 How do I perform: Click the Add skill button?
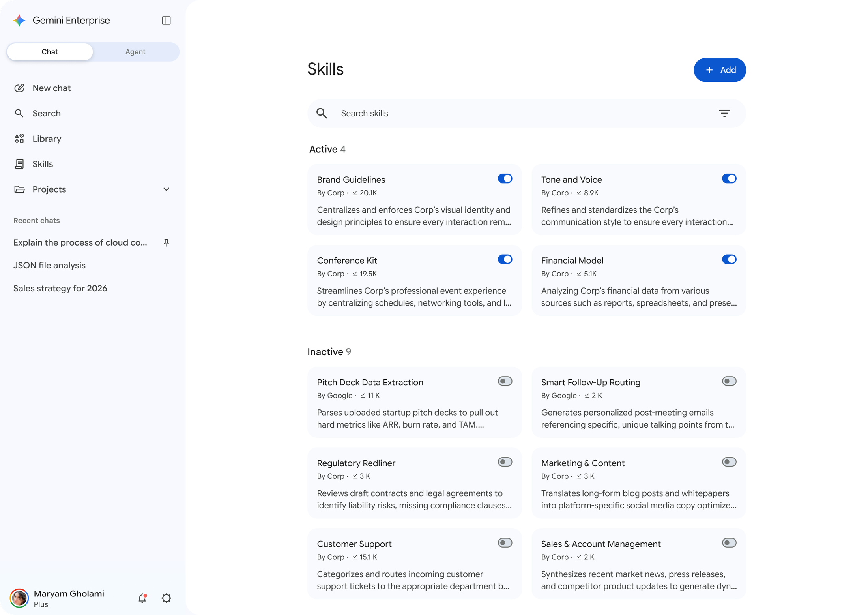[720, 70]
